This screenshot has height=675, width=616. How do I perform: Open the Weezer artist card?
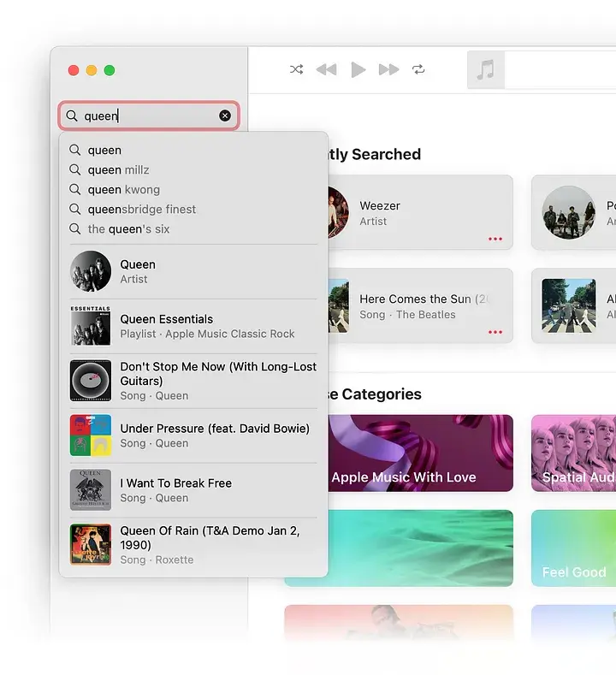[420, 212]
